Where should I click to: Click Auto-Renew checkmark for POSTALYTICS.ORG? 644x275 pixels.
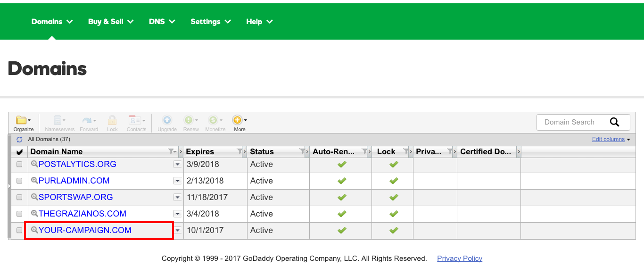click(342, 164)
